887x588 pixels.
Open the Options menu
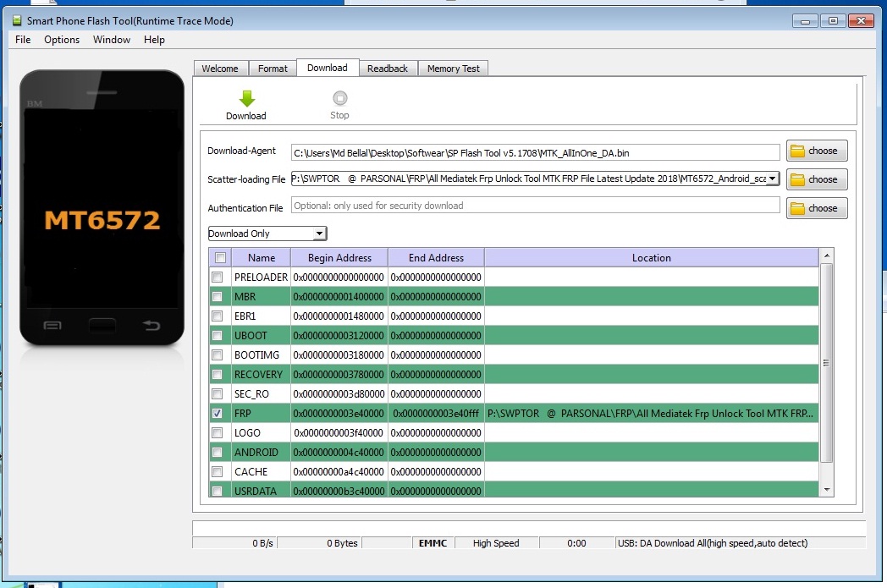[61, 39]
